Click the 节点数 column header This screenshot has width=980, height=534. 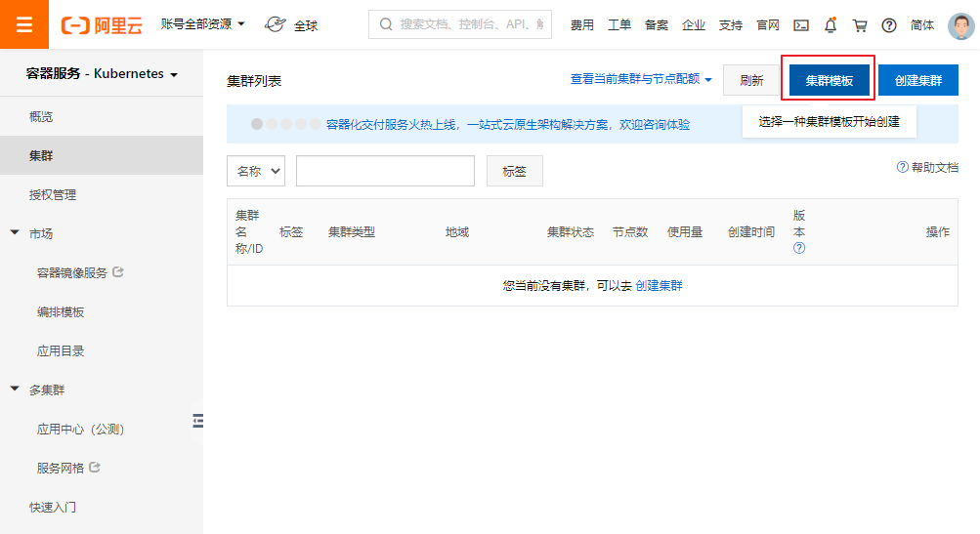[630, 231]
